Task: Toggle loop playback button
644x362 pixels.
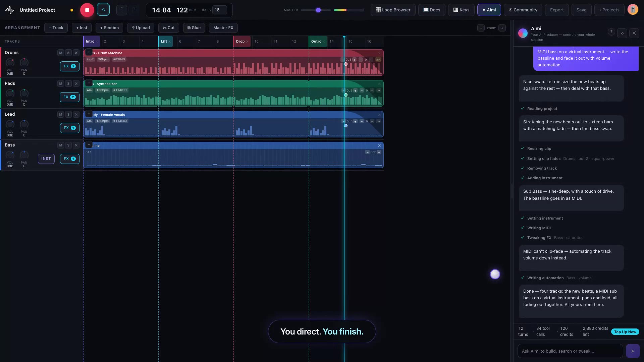Action: point(103,10)
